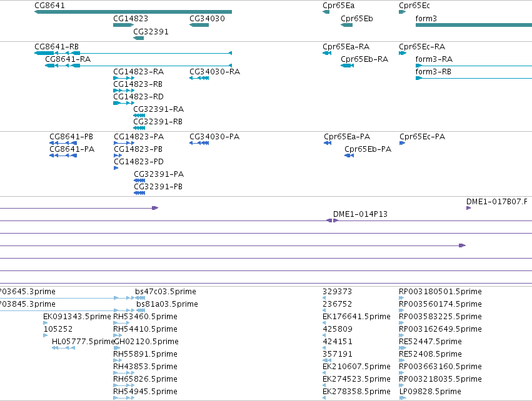Click EST EK210607.5prime

click(x=324, y=373)
